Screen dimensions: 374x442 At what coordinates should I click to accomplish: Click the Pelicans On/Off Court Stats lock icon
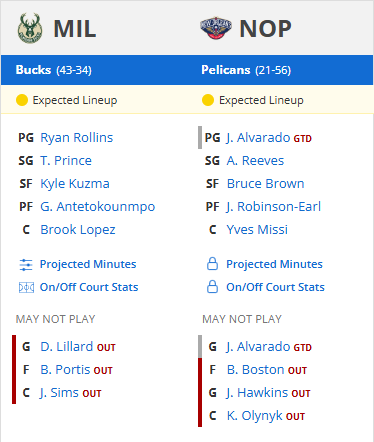point(212,287)
